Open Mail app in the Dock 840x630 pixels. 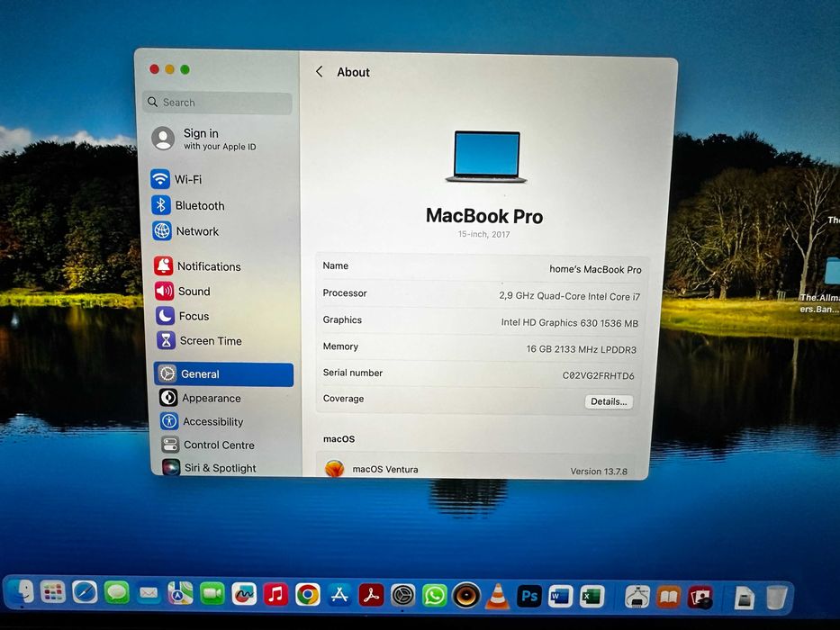(x=149, y=593)
